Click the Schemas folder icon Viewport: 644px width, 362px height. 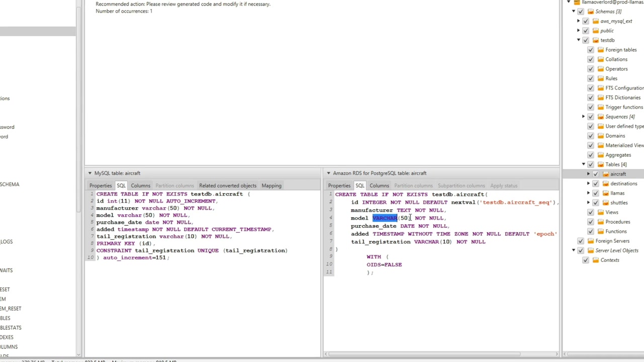click(x=591, y=12)
